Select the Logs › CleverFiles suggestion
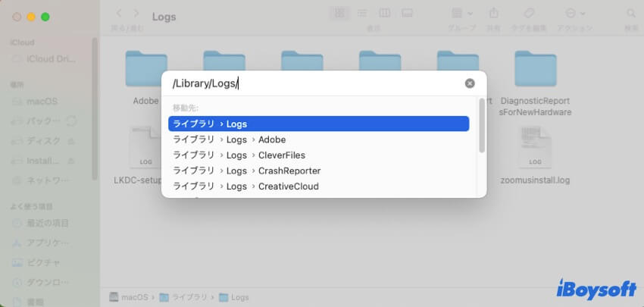 tap(319, 155)
